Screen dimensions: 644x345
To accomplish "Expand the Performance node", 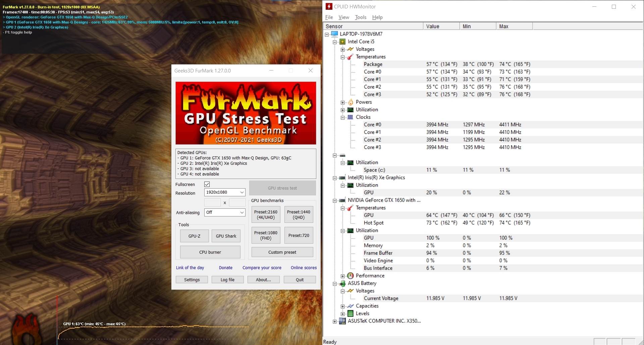I will point(343,276).
